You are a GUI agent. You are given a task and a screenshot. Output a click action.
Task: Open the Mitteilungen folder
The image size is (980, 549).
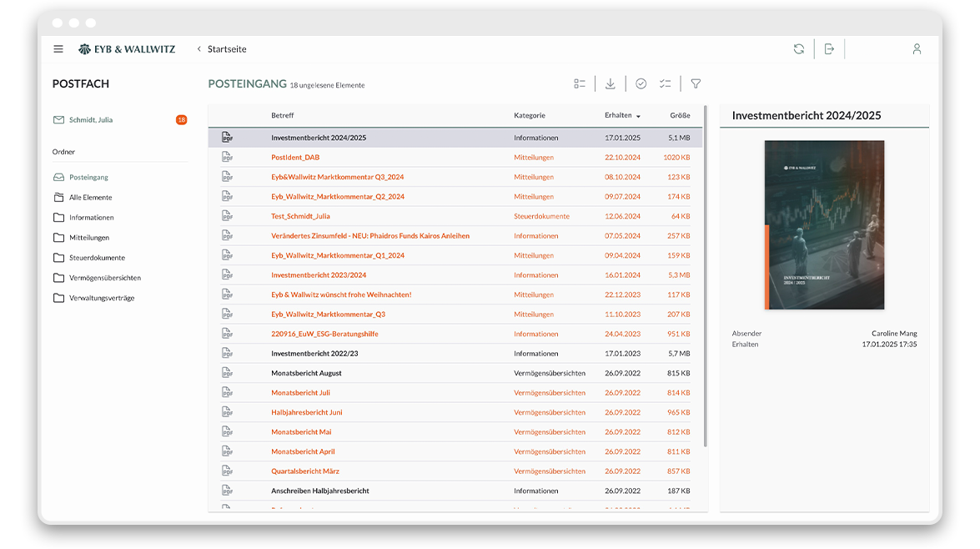pos(88,237)
